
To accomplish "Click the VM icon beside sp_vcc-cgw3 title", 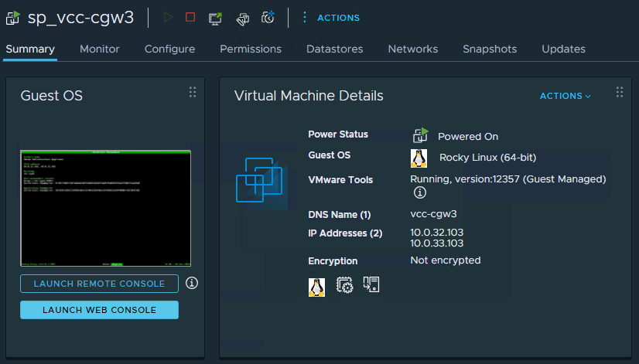I will pyautogui.click(x=12, y=18).
